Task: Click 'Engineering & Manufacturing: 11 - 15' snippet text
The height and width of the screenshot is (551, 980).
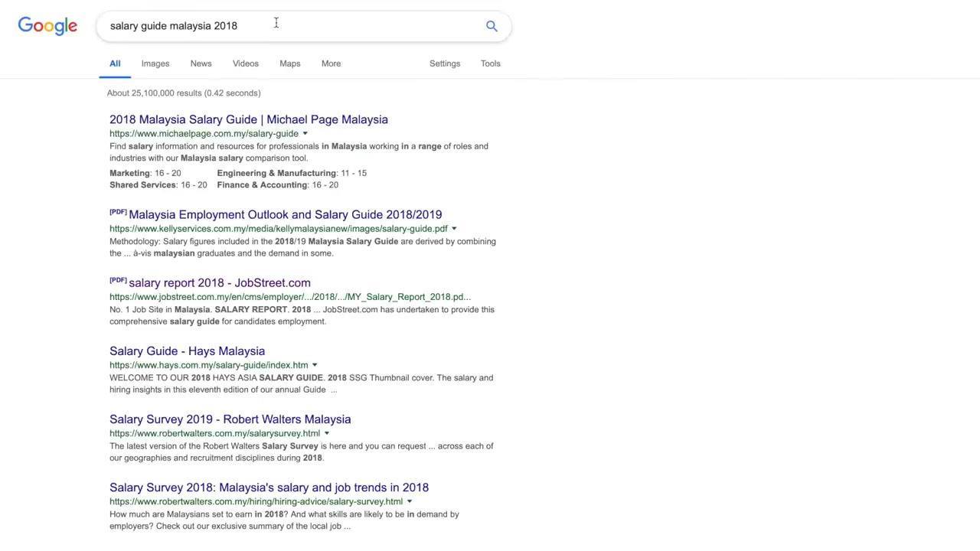Action: (x=292, y=173)
